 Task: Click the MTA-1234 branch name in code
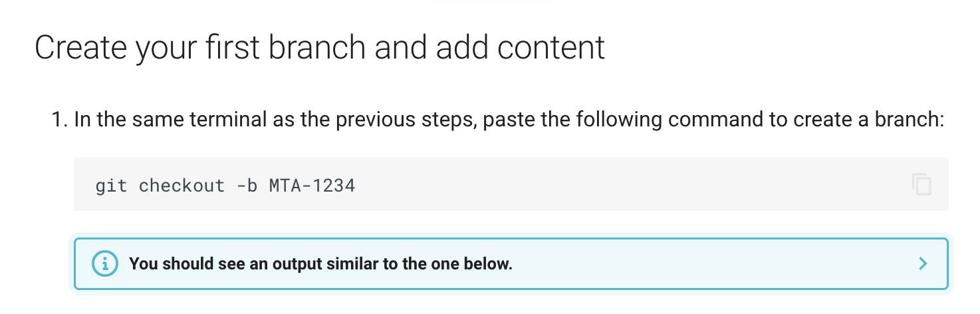pyautogui.click(x=312, y=185)
